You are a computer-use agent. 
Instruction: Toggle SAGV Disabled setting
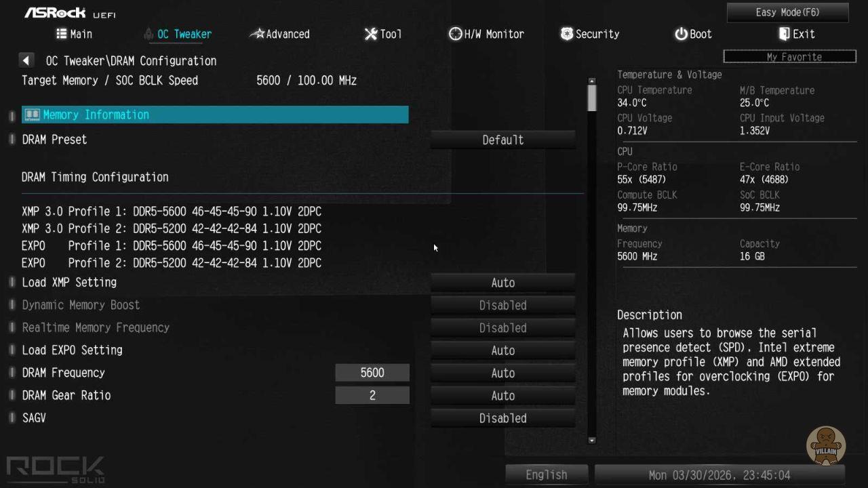click(x=502, y=418)
